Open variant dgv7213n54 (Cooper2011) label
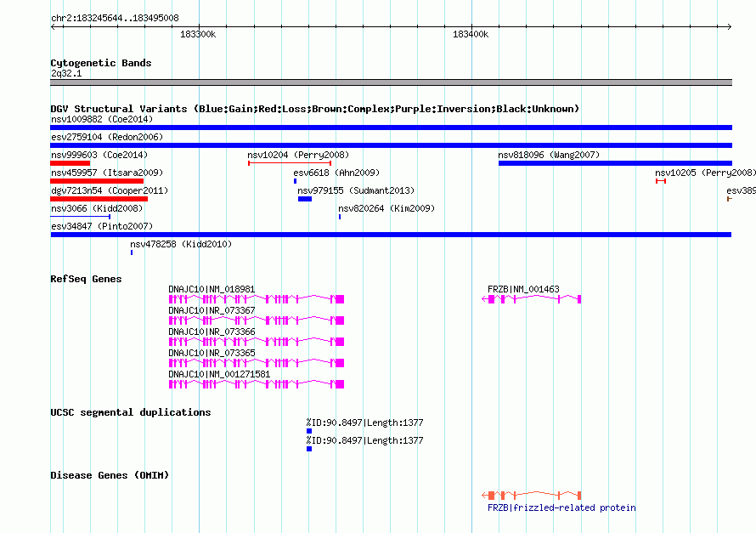The width and height of the screenshot is (756, 533). [x=110, y=190]
